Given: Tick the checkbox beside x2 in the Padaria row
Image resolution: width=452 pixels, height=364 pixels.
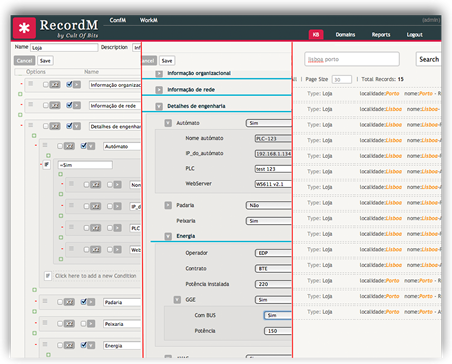Looking at the screenshot, I should [60, 302].
